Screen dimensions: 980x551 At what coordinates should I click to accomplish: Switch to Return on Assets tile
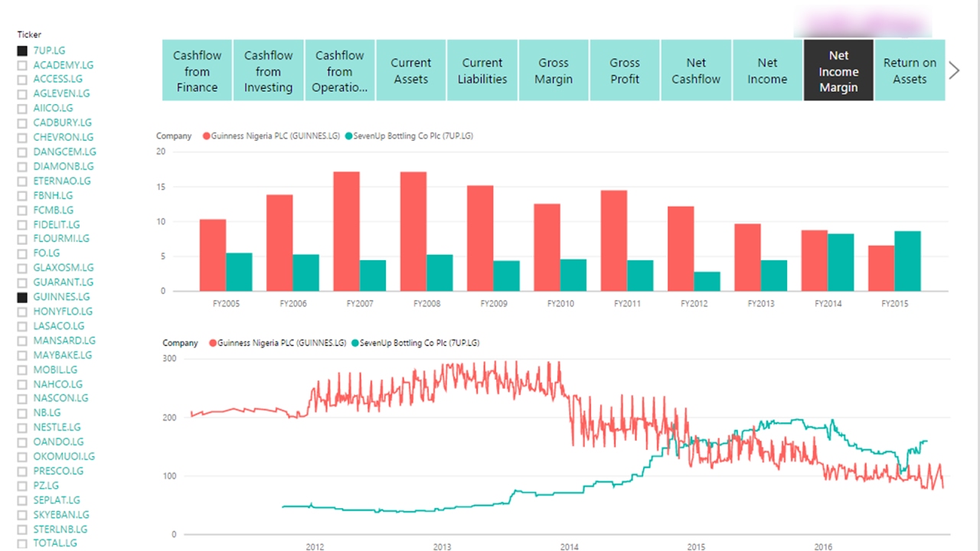pos(910,70)
